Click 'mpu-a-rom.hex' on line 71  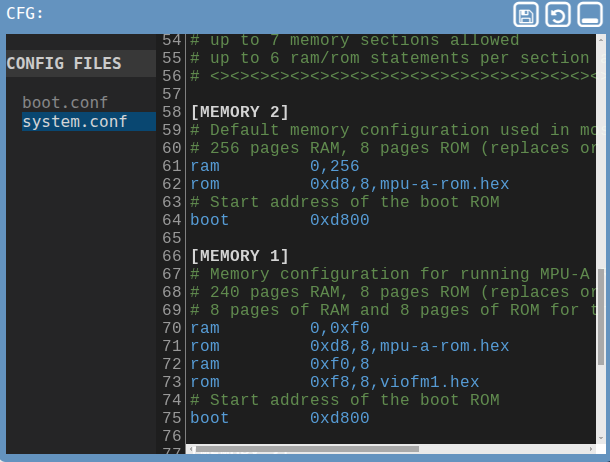point(444,346)
